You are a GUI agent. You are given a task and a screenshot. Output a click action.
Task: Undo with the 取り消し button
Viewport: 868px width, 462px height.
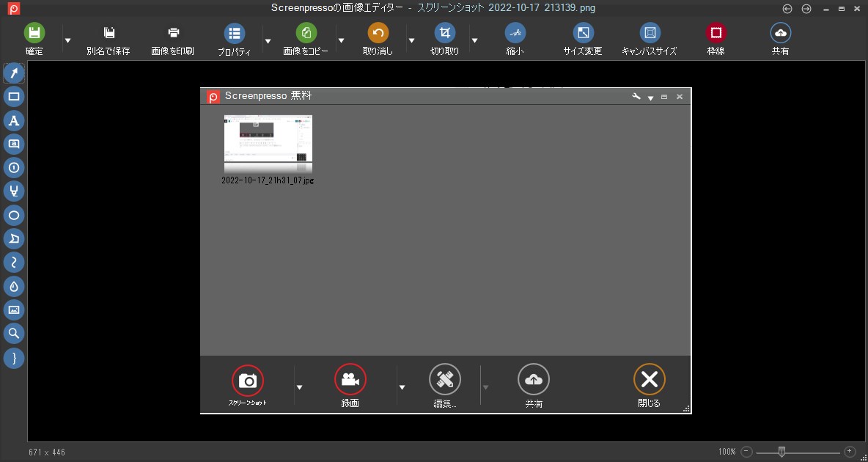(378, 39)
